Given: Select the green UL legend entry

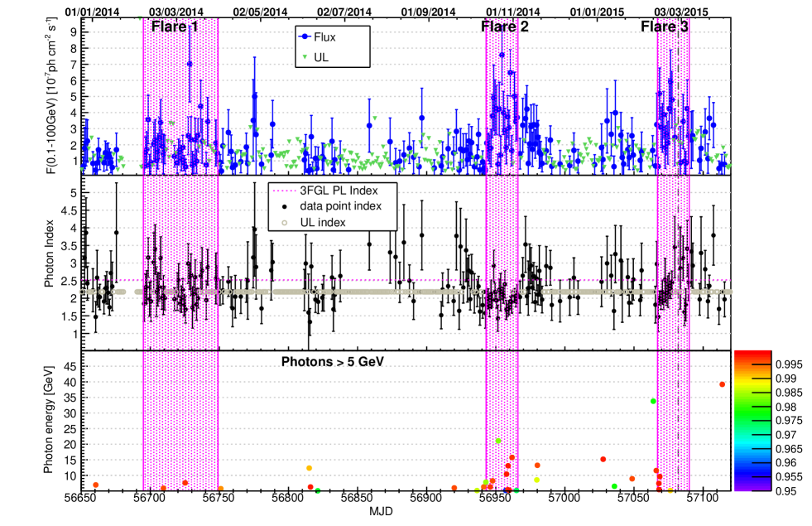Looking at the screenshot, I should point(315,57).
